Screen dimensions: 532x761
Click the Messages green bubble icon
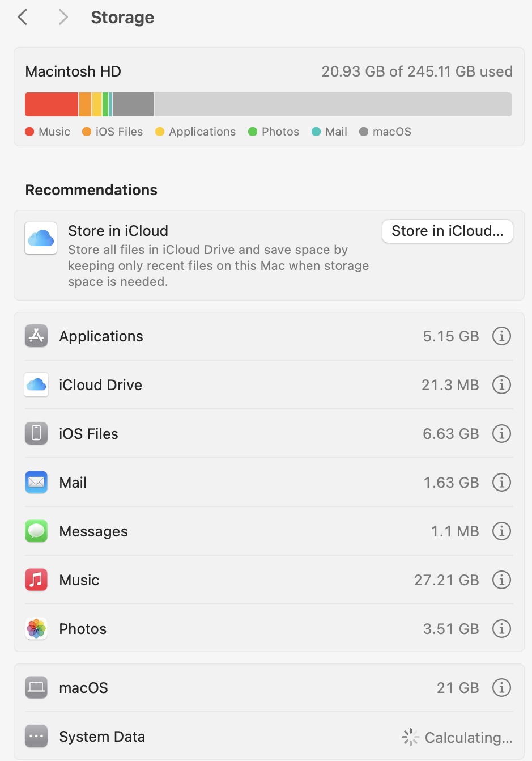(36, 531)
